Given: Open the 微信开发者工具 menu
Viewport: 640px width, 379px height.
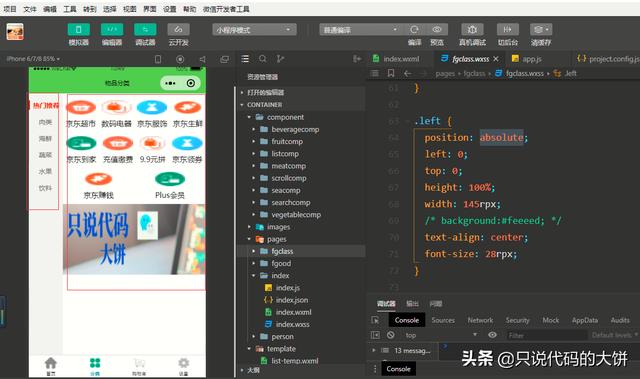Looking at the screenshot, I should point(226,9).
